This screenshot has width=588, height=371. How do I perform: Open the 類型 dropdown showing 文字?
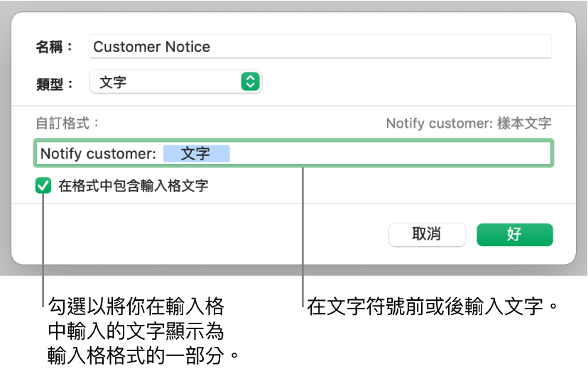(x=175, y=82)
